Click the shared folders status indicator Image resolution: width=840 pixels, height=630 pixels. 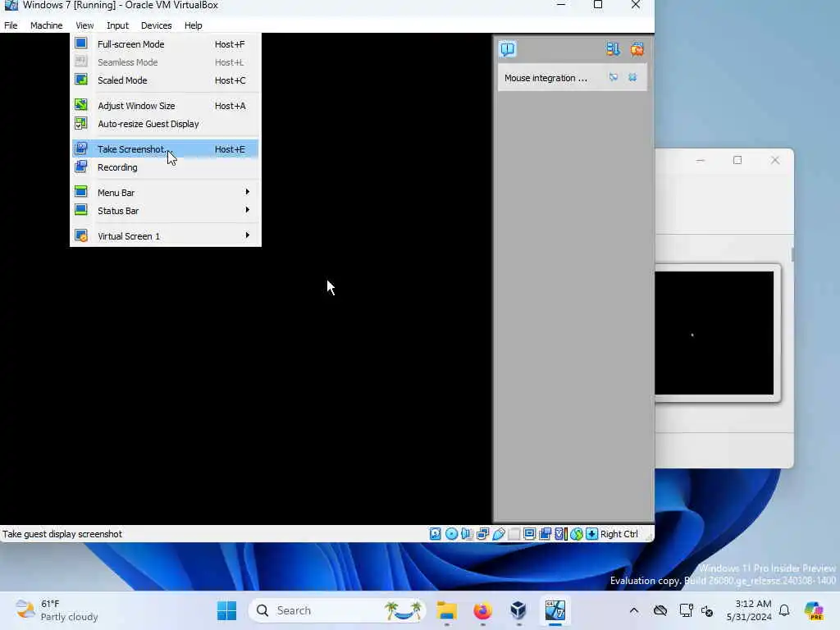pyautogui.click(x=514, y=534)
